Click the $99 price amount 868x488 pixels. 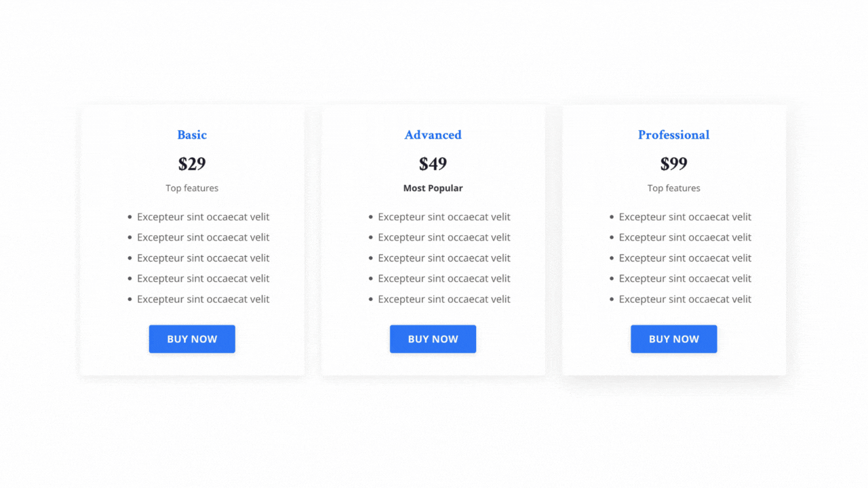pyautogui.click(x=673, y=164)
